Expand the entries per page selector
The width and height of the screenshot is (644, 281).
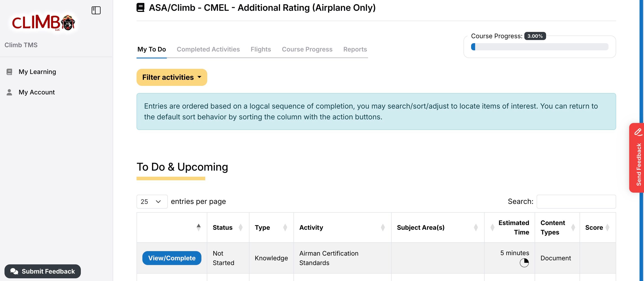152,202
